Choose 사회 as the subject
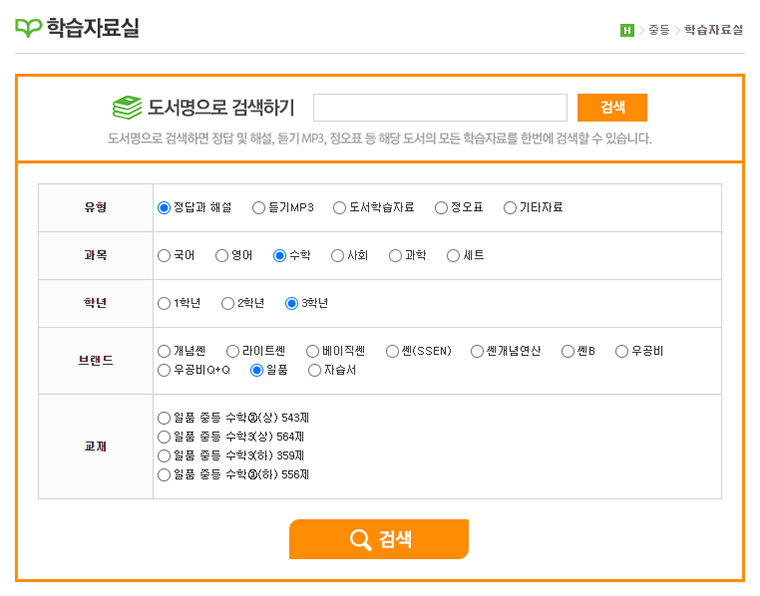760x596 pixels. pos(337,255)
